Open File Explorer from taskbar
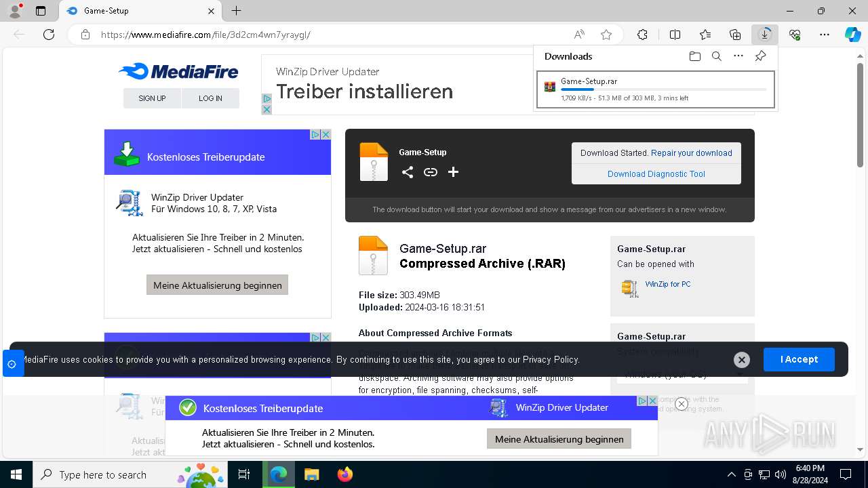868x488 pixels. (x=311, y=474)
